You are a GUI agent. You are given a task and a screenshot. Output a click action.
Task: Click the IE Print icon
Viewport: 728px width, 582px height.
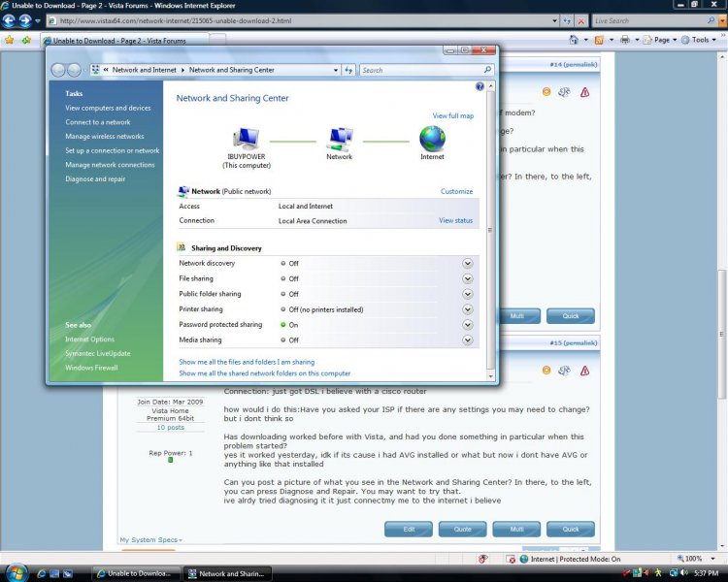point(625,40)
